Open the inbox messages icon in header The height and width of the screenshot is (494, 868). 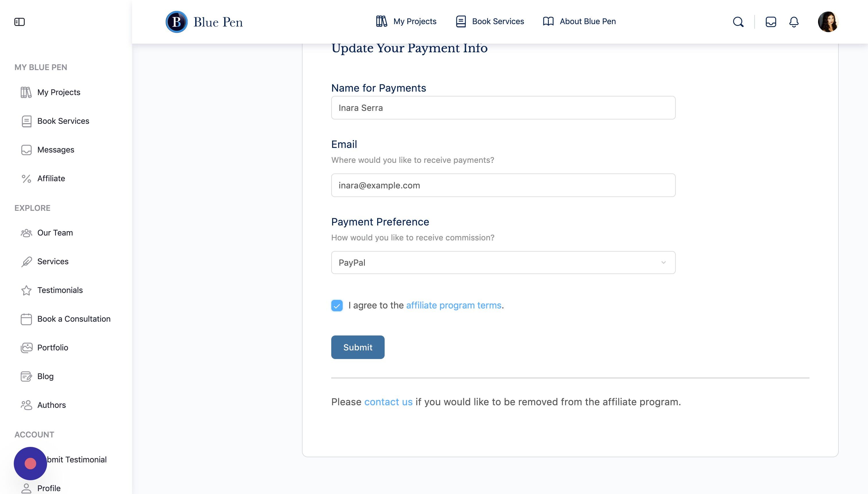pos(771,22)
